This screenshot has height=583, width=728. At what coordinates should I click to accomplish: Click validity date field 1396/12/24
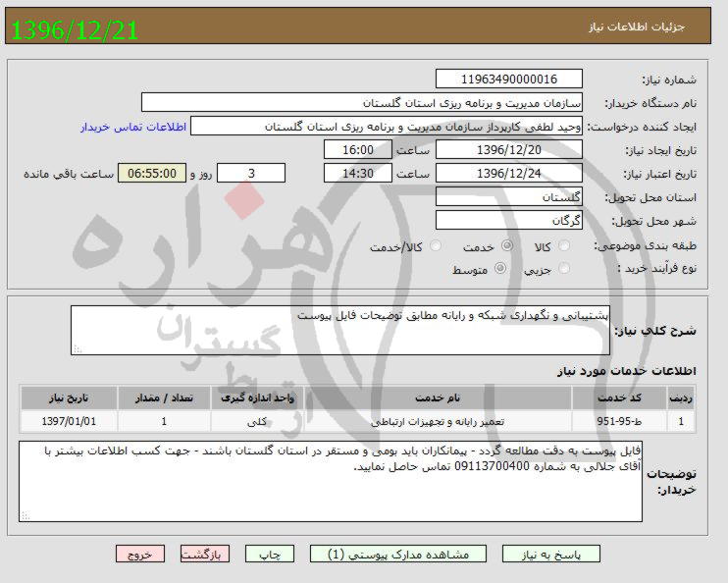(x=509, y=174)
